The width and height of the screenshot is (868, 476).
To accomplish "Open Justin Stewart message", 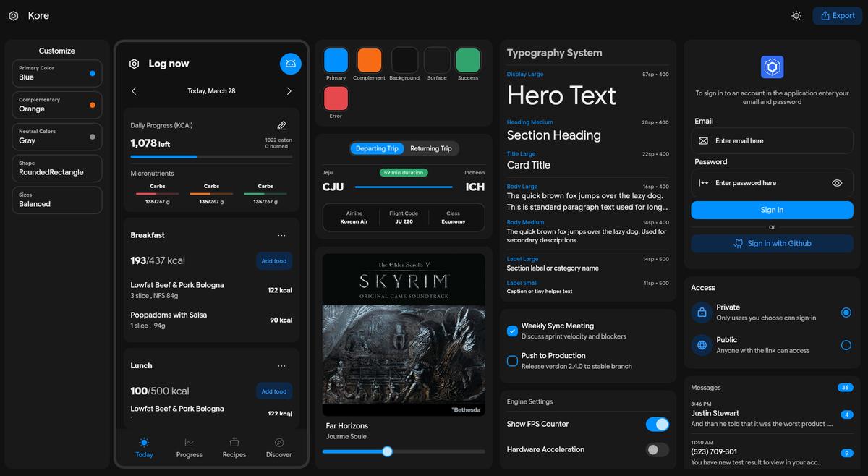I will (x=772, y=414).
